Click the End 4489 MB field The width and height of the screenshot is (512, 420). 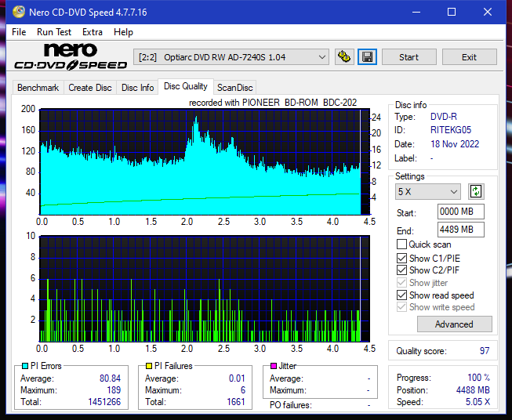pos(460,230)
